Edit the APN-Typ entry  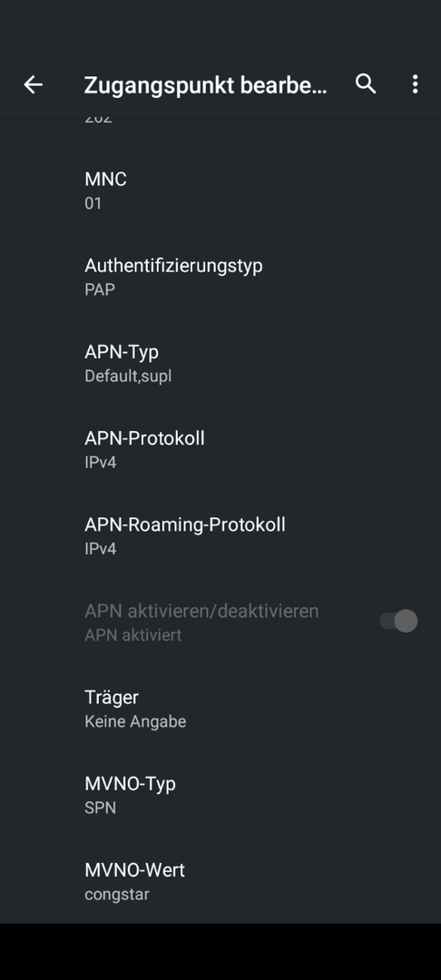point(220,364)
